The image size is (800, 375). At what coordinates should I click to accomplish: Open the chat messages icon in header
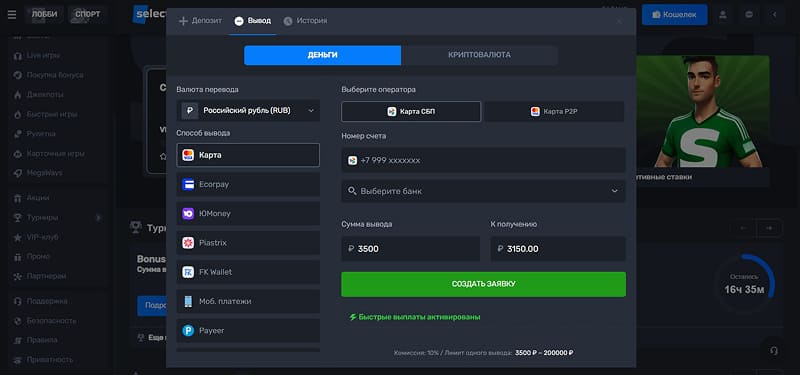point(749,15)
